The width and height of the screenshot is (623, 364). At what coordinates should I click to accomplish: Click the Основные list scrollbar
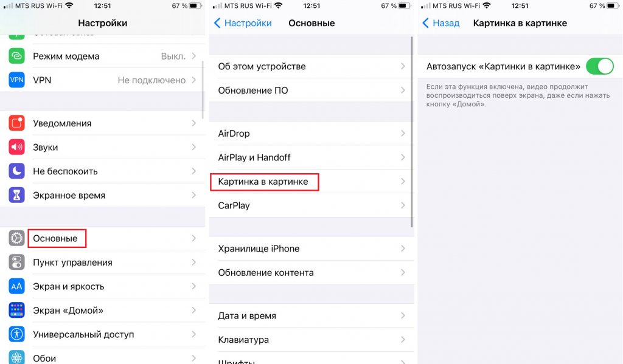(x=412, y=132)
